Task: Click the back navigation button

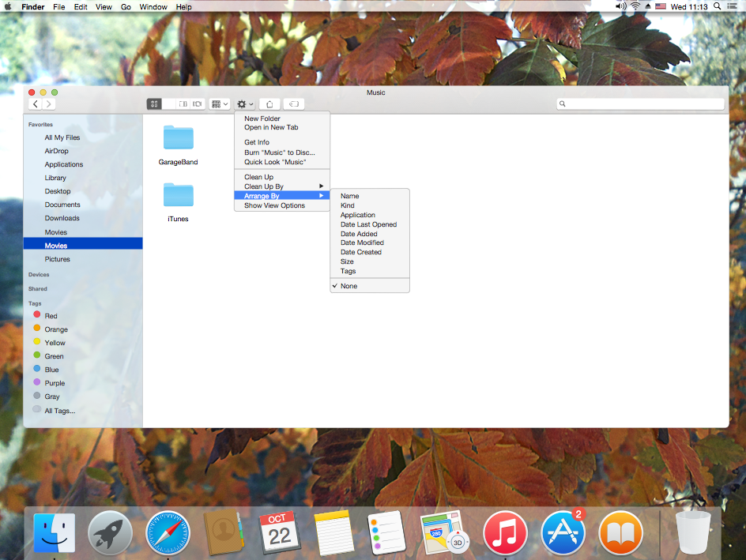Action: 35,103
